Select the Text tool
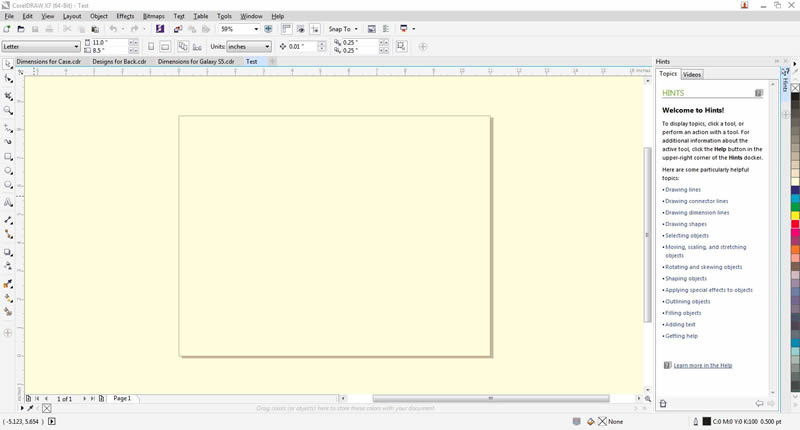This screenshot has height=430, width=800. 8,203
